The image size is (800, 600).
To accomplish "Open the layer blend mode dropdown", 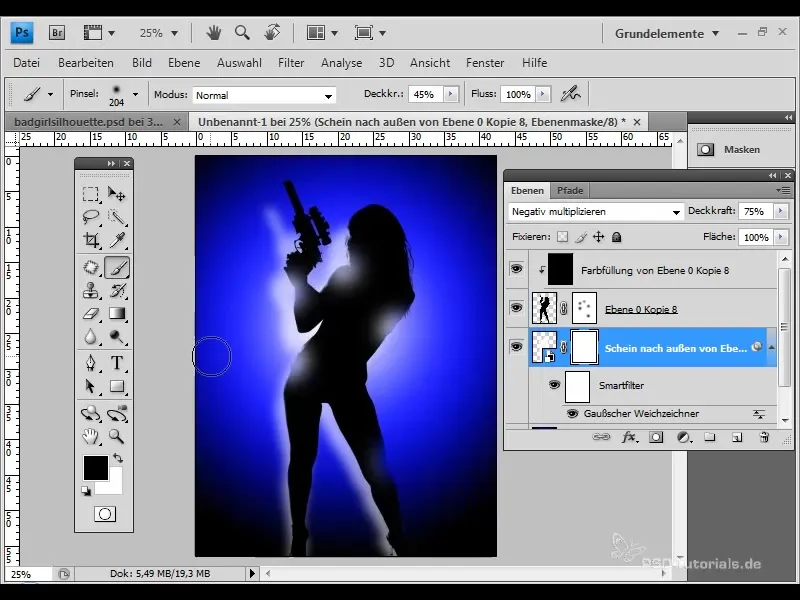I will 596,211.
